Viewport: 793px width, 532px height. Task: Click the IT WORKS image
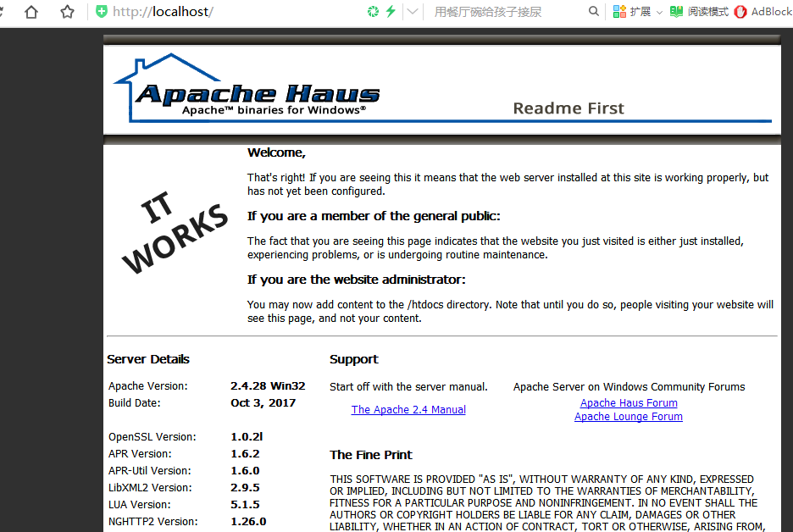click(175, 232)
